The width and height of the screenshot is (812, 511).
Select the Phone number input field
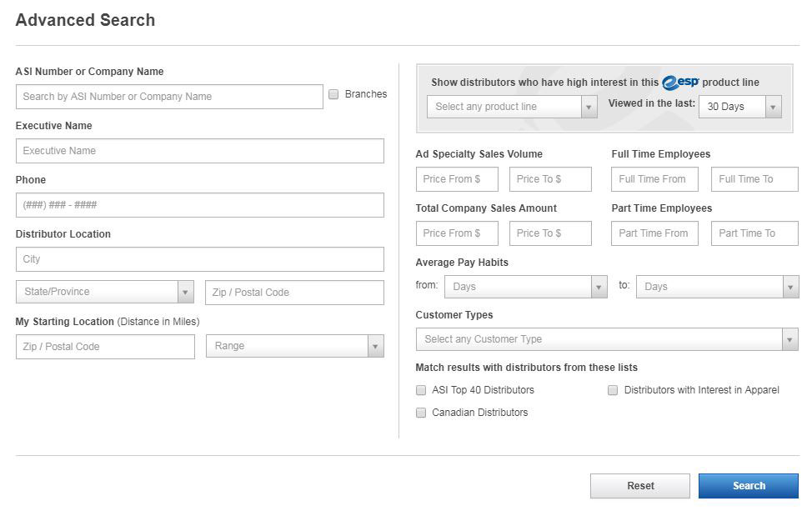pyautogui.click(x=200, y=205)
